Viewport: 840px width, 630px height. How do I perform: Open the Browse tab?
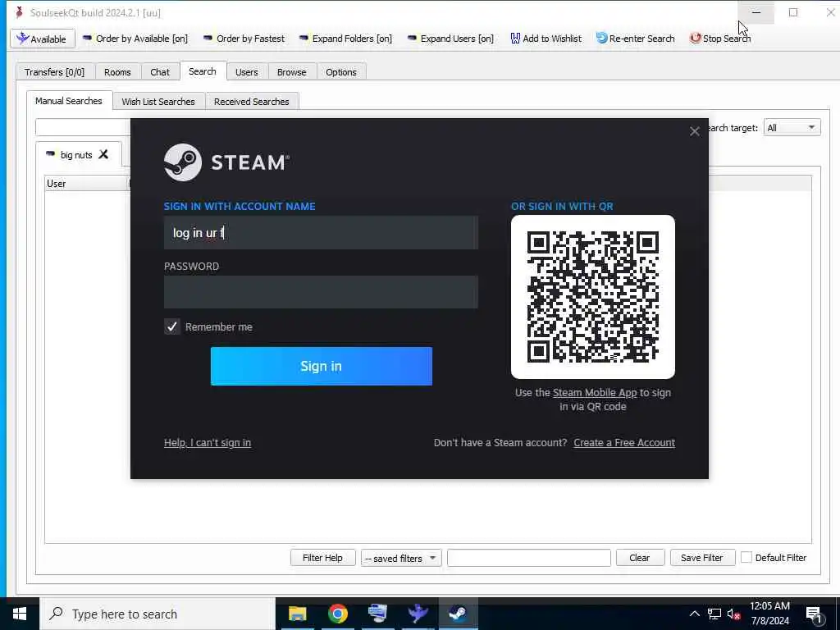tap(291, 72)
